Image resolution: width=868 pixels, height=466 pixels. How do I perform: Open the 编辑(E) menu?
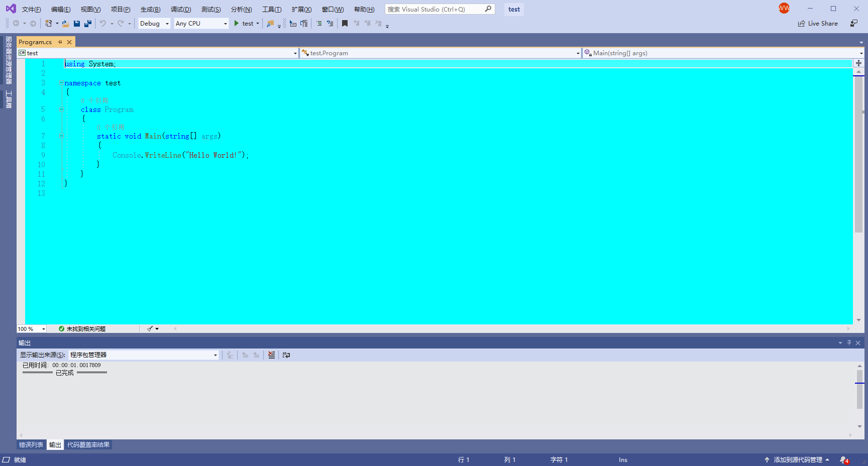pos(61,10)
